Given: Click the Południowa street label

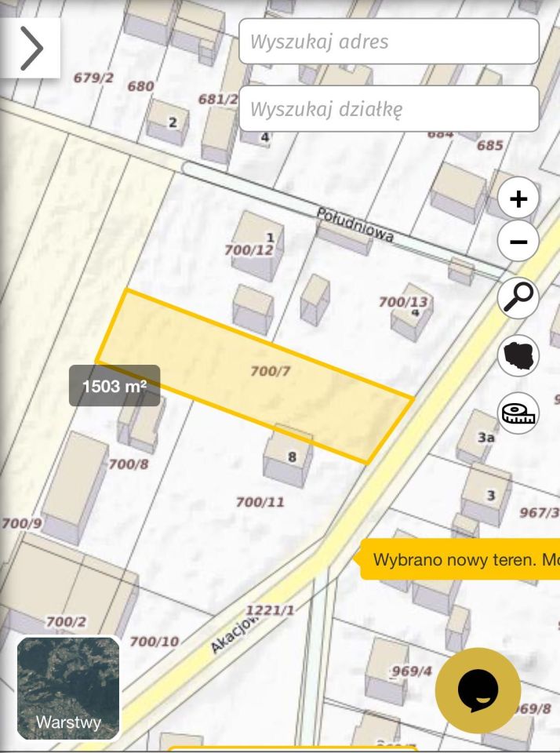Looking at the screenshot, I should [355, 225].
